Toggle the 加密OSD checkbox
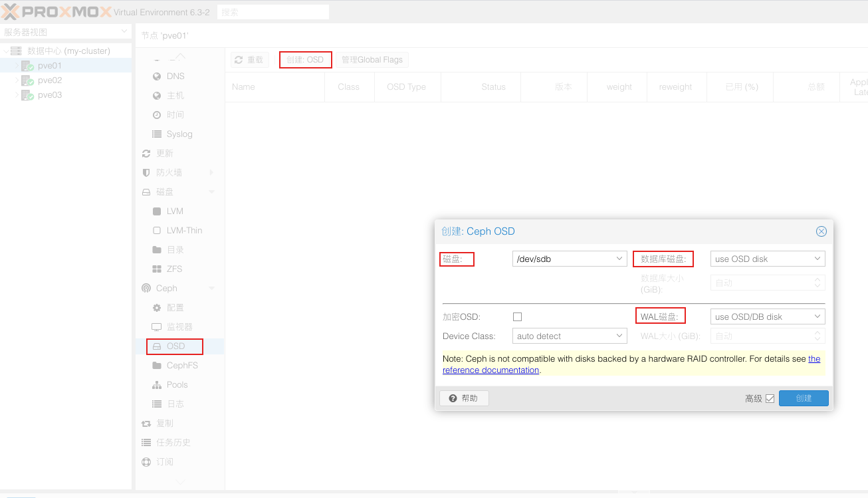Viewport: 868px width, 498px height. [x=517, y=317]
